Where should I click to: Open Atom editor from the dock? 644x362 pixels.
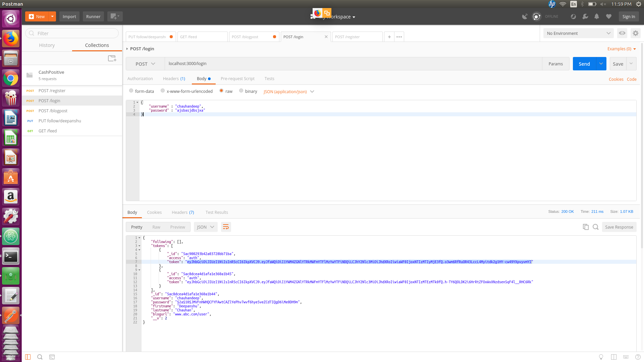tap(11, 237)
